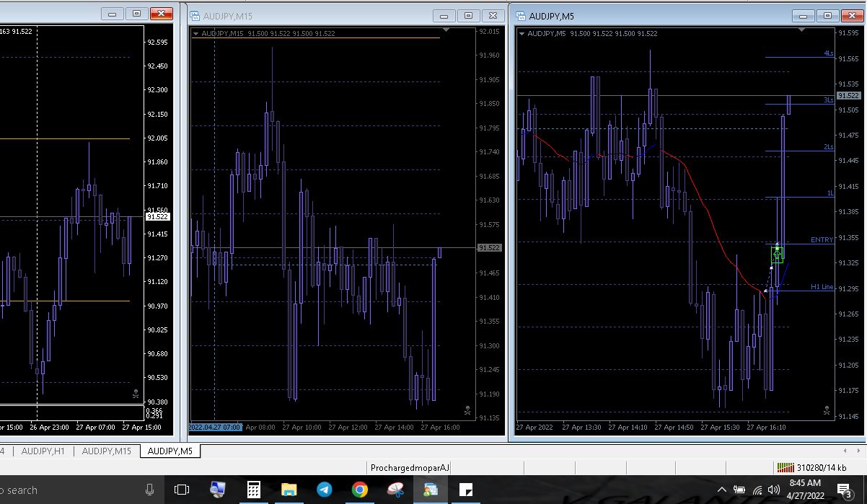This screenshot has width=867, height=504.
Task: Toggle the volume speaker icon in system tray
Action: click(774, 490)
